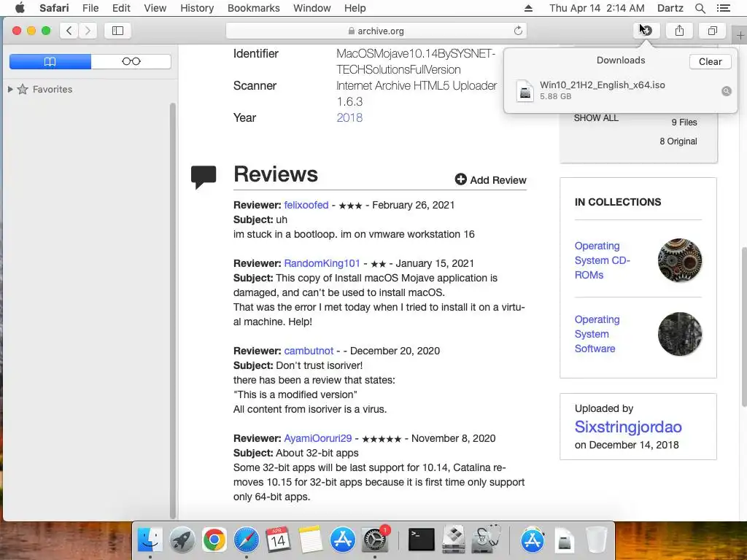Open Operating System CD-ROMs collection
747x560 pixels.
click(x=602, y=260)
